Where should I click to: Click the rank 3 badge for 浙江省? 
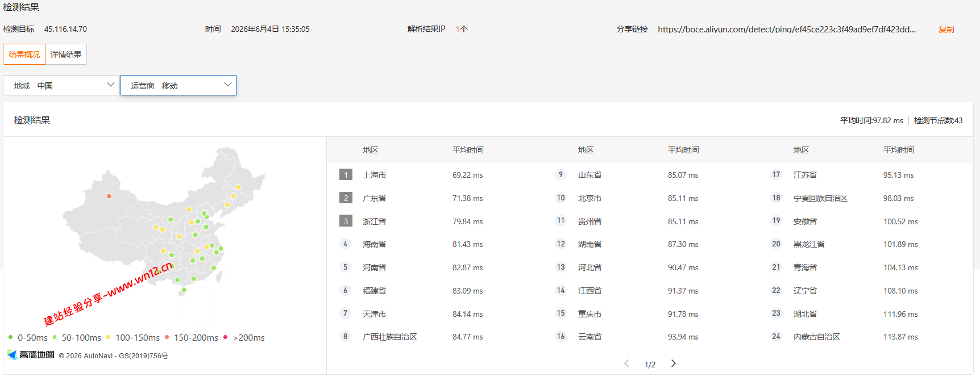(346, 221)
